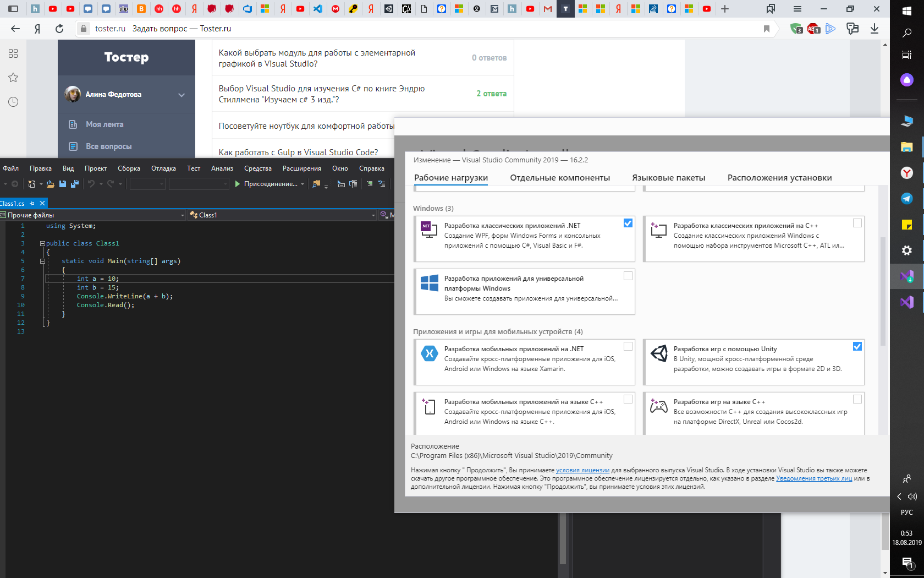Click the taskbar search magnifier
This screenshot has width=924, height=578.
pos(907,33)
